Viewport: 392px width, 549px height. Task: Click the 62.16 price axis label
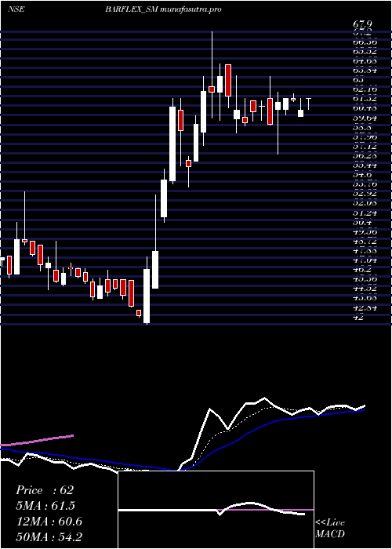tap(365, 89)
